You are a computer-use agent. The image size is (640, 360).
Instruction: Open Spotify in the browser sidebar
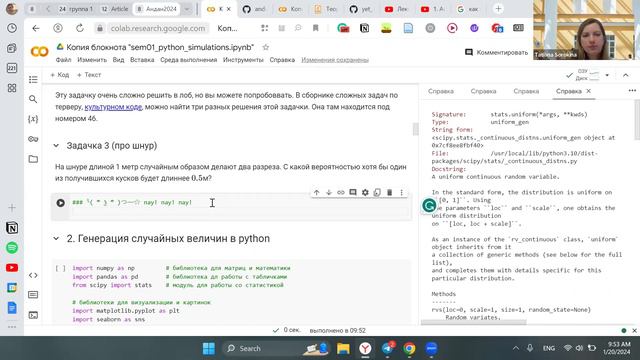[12, 248]
